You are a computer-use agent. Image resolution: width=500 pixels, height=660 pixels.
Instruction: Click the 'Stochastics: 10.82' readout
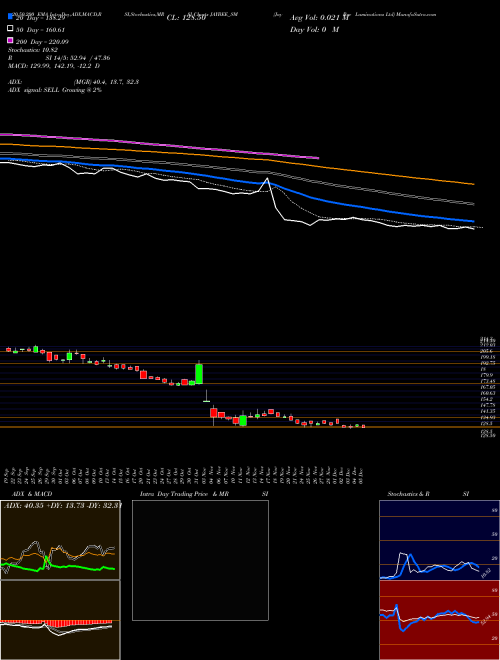32,50
